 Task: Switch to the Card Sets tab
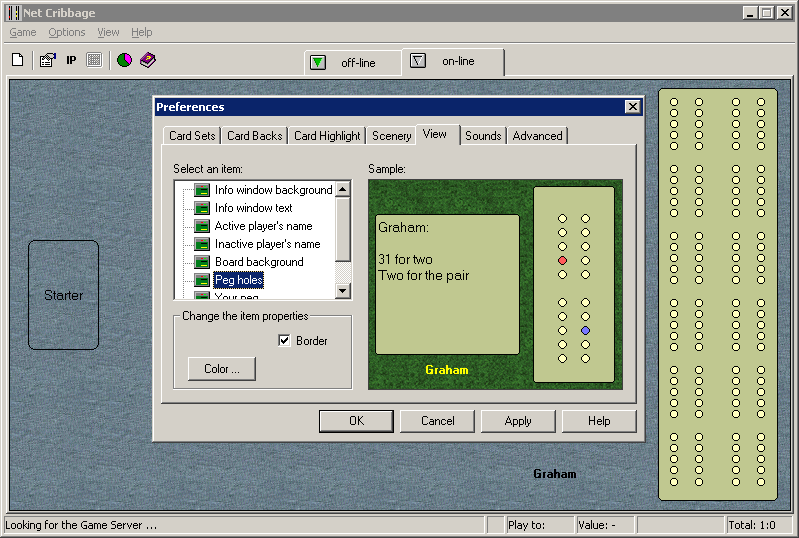192,136
